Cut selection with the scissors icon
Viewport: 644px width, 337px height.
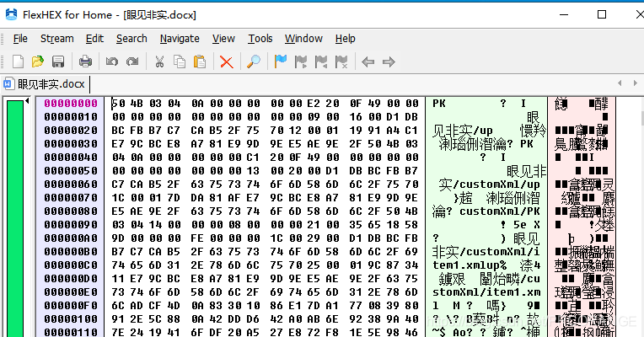coord(159,62)
